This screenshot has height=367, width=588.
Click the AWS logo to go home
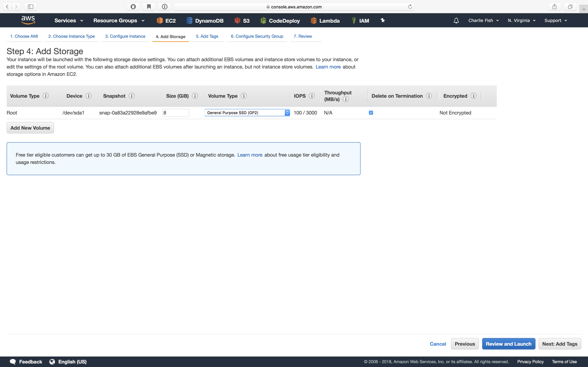[x=28, y=20]
